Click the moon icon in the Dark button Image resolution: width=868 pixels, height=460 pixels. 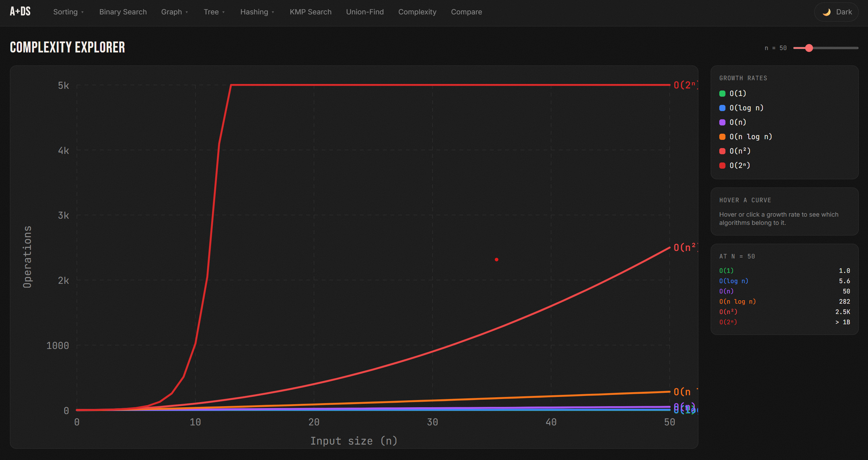tap(827, 12)
